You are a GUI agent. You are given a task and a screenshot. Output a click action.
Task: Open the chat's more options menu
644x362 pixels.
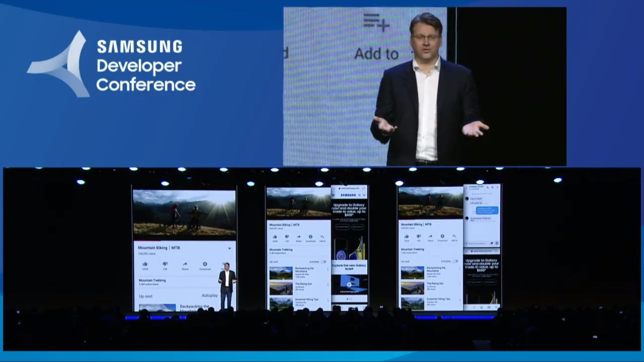(x=497, y=187)
